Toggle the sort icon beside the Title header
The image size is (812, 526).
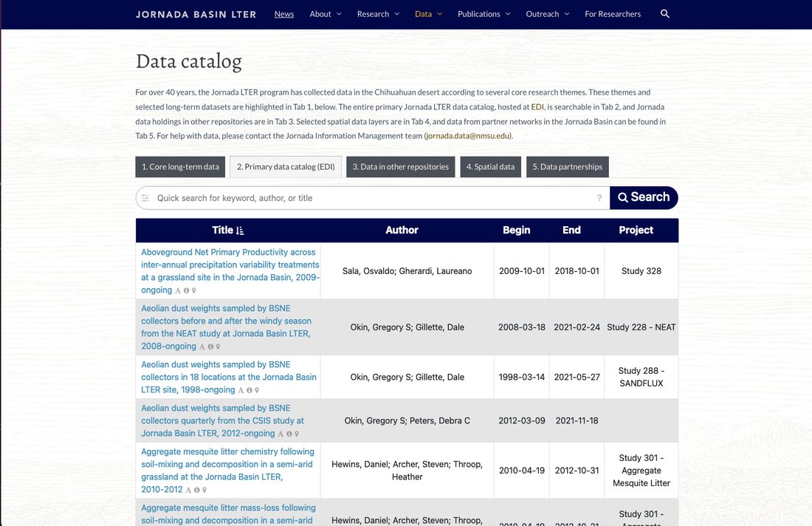point(240,230)
